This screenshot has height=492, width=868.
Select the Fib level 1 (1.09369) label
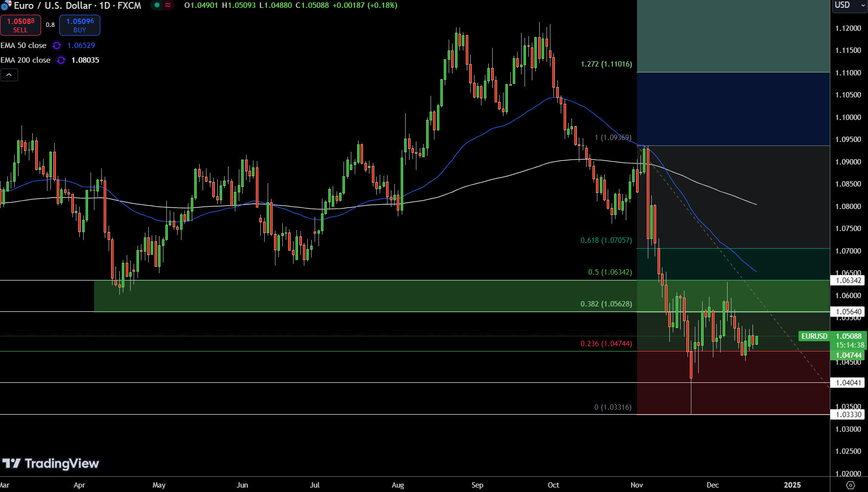click(613, 138)
